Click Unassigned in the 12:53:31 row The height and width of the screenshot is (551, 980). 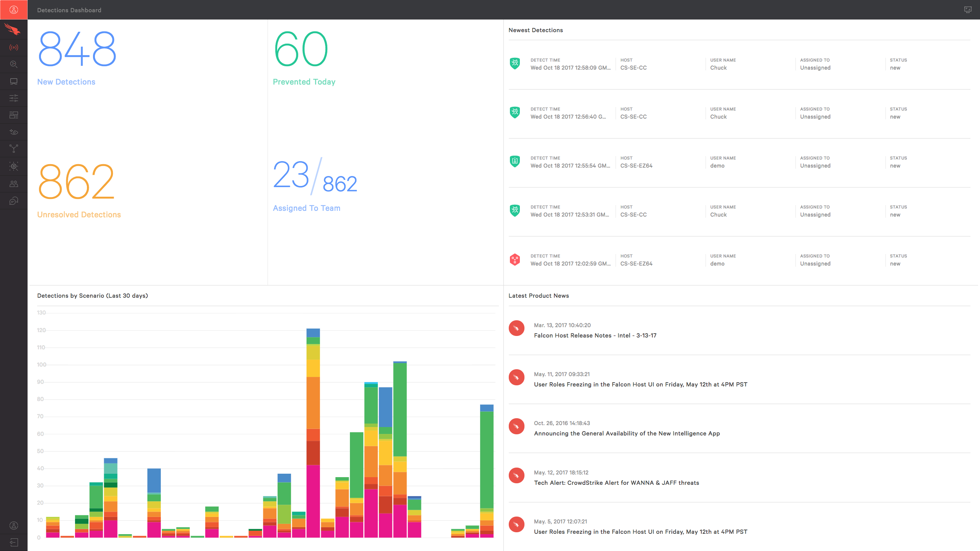[x=815, y=215]
